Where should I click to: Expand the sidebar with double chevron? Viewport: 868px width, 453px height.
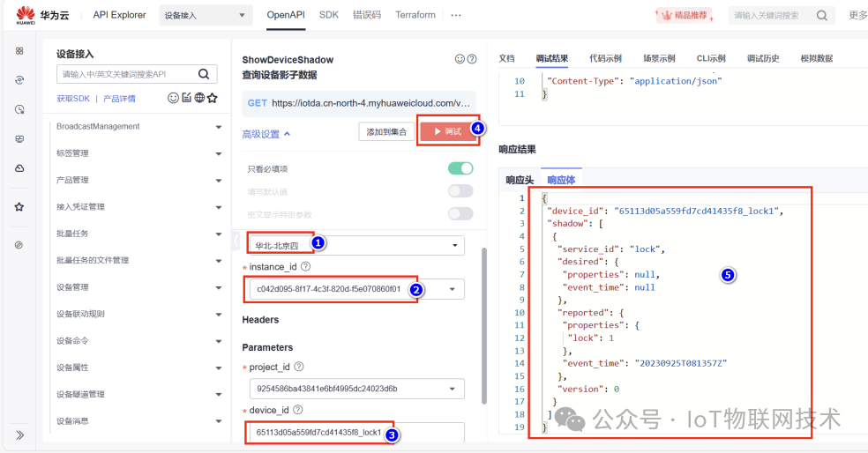(20, 434)
